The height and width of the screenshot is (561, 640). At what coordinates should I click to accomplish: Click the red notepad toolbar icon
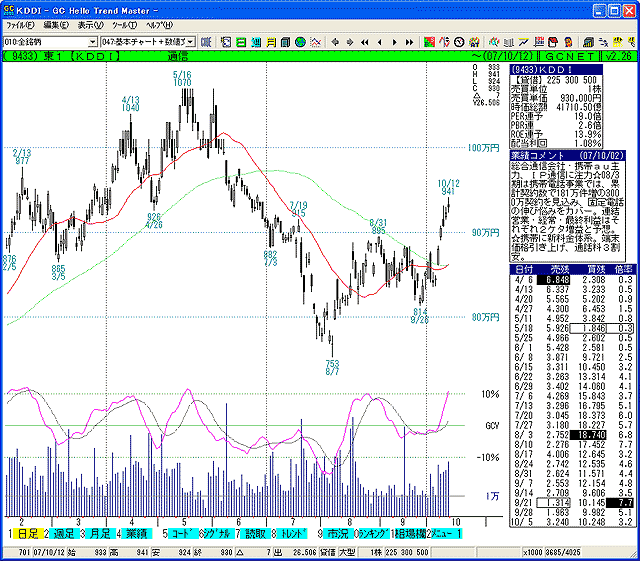(x=553, y=42)
